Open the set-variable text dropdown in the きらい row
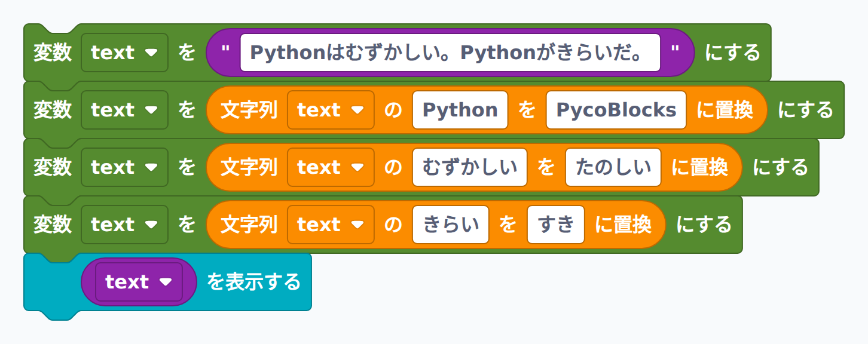The width and height of the screenshot is (868, 344). [x=124, y=225]
